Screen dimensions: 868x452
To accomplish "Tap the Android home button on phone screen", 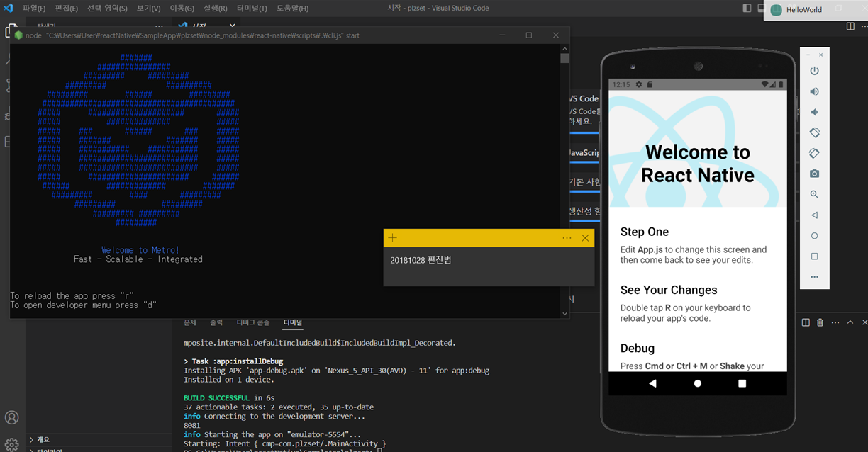I will 698,383.
